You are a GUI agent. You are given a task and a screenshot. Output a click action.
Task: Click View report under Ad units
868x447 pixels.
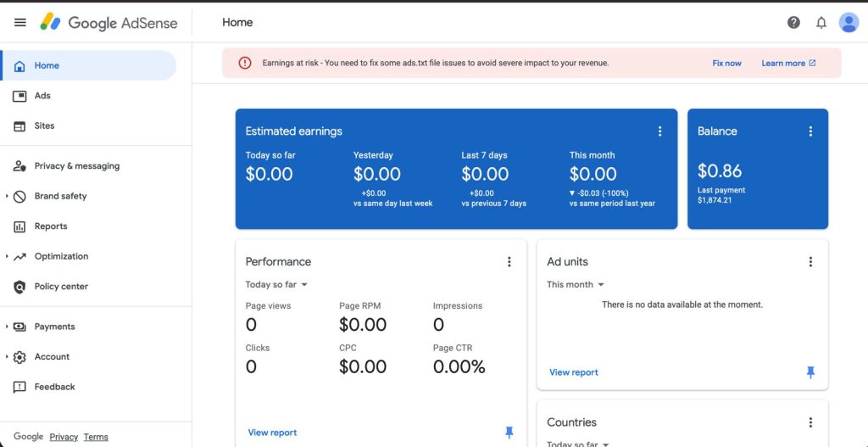point(573,372)
